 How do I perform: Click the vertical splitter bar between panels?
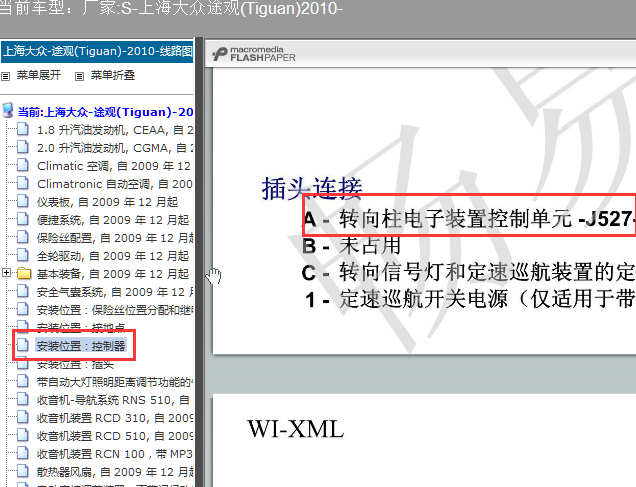coord(199,262)
